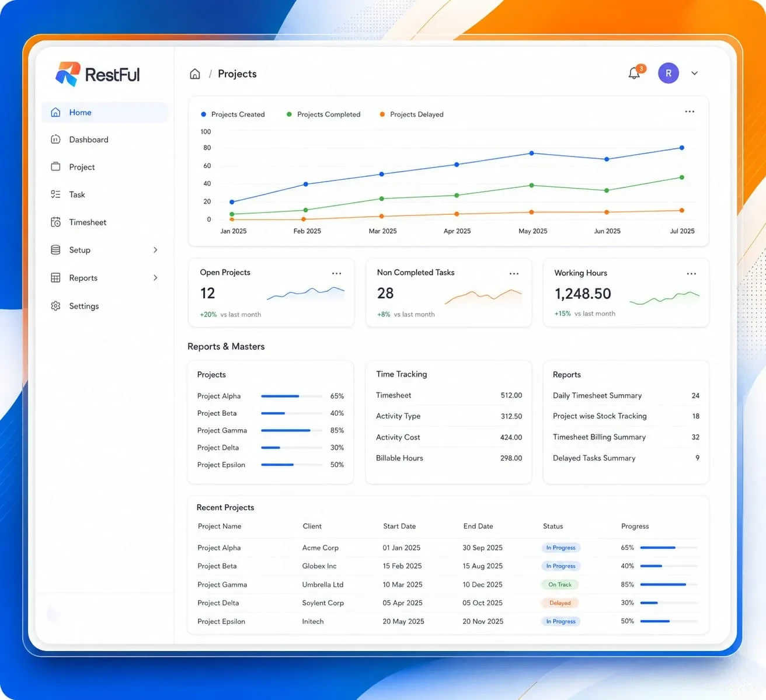Screen dimensions: 766x700
Task: Click the Delayed status badge for Project Delta
Action: pos(560,603)
